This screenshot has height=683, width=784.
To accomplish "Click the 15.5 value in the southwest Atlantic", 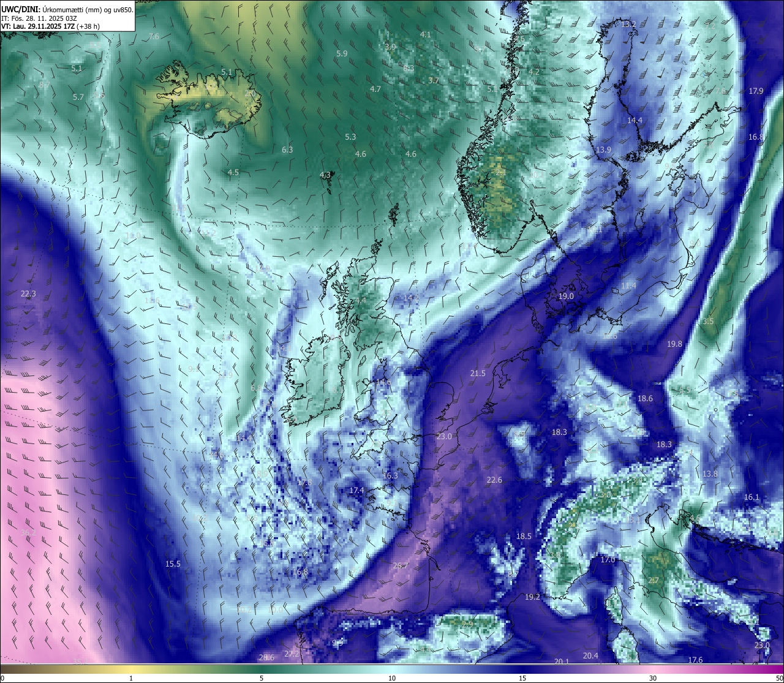I will tap(173, 564).
